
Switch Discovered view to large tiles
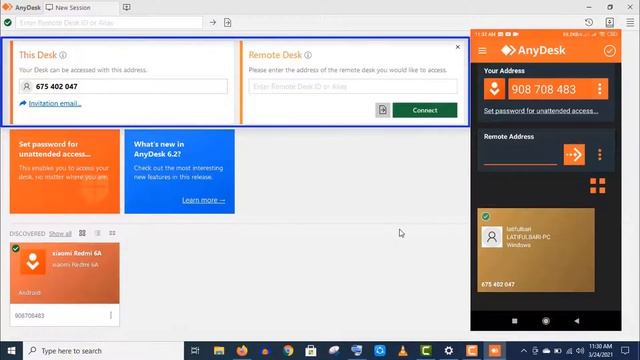pos(82,233)
